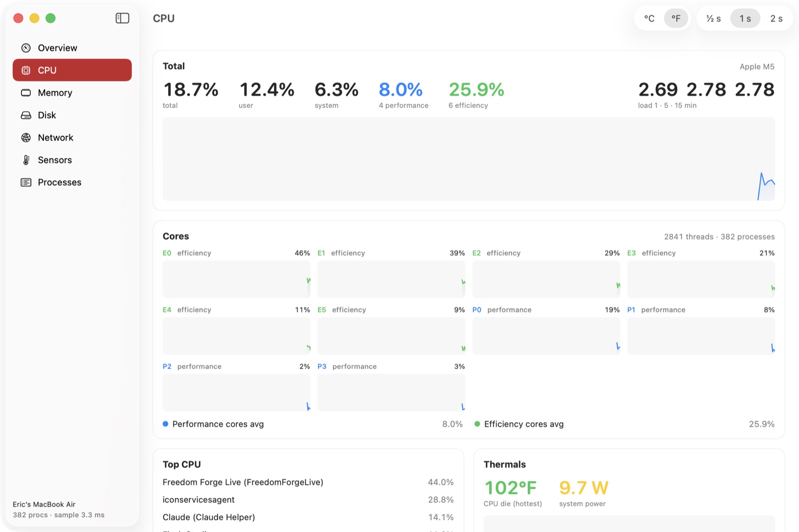Click the Total CPU usage graph
Viewport: 799px width, 532px height.
pyautogui.click(x=469, y=159)
